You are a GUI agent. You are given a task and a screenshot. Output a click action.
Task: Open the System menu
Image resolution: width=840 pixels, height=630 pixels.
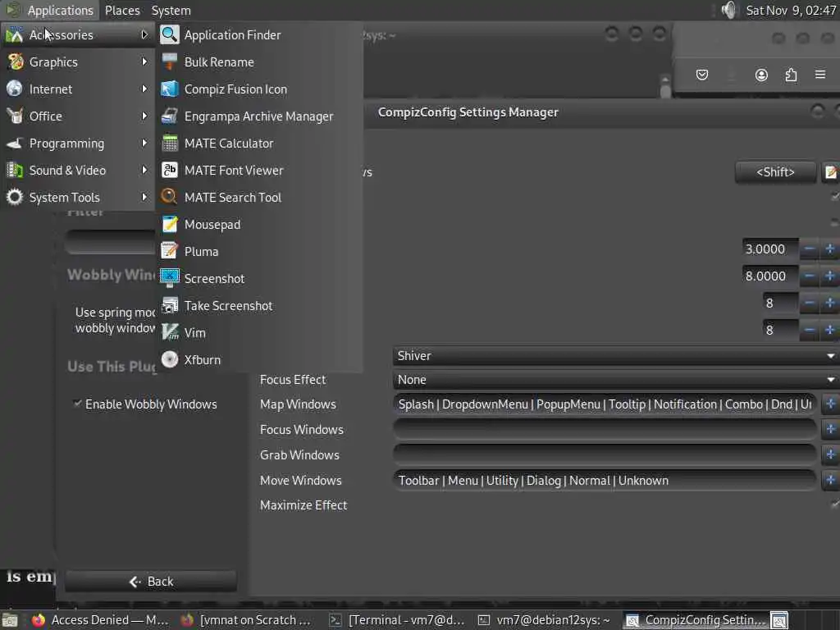click(x=171, y=10)
